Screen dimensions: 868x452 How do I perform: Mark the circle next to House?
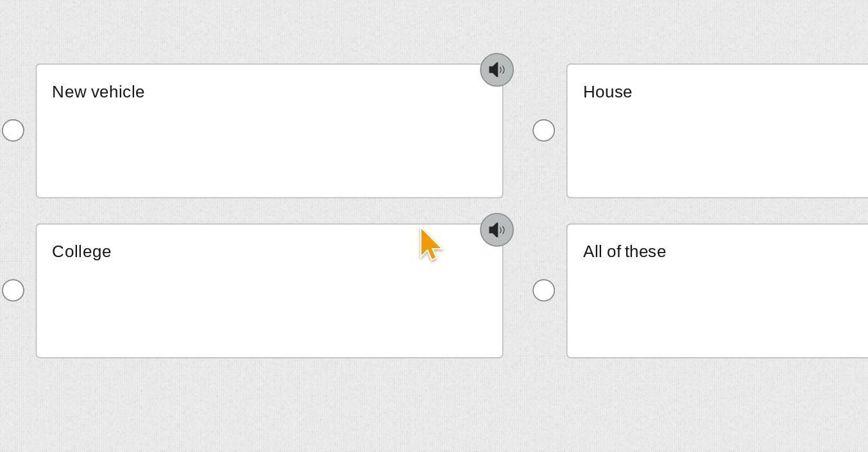tap(543, 130)
